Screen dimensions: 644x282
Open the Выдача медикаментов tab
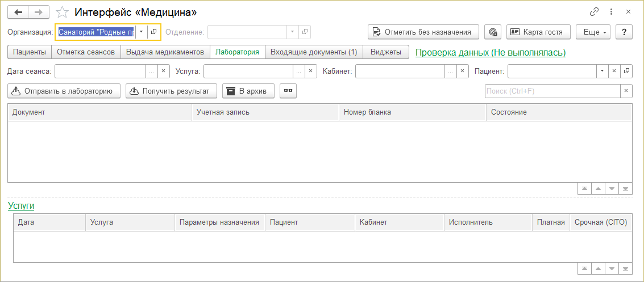point(165,52)
